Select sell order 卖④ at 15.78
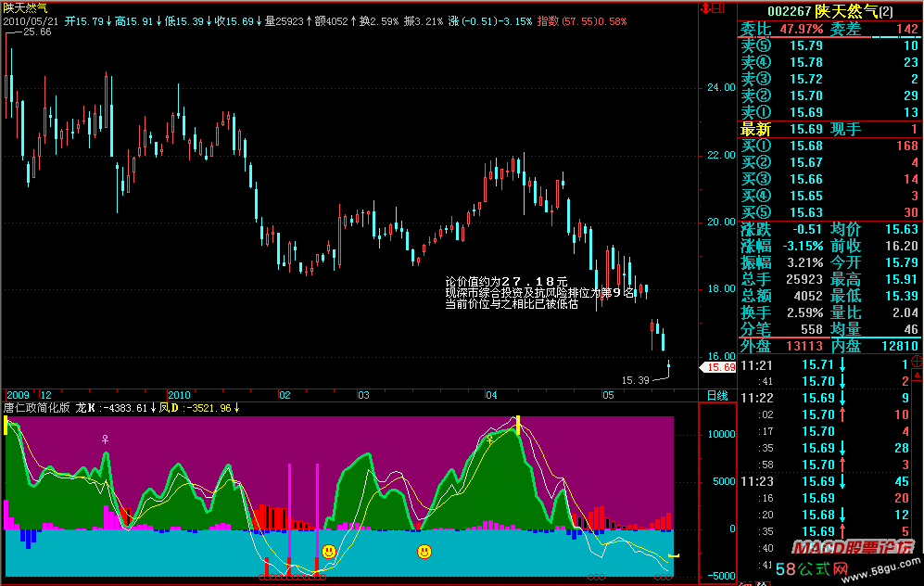Image resolution: width=924 pixels, height=586 pixels. pos(829,62)
